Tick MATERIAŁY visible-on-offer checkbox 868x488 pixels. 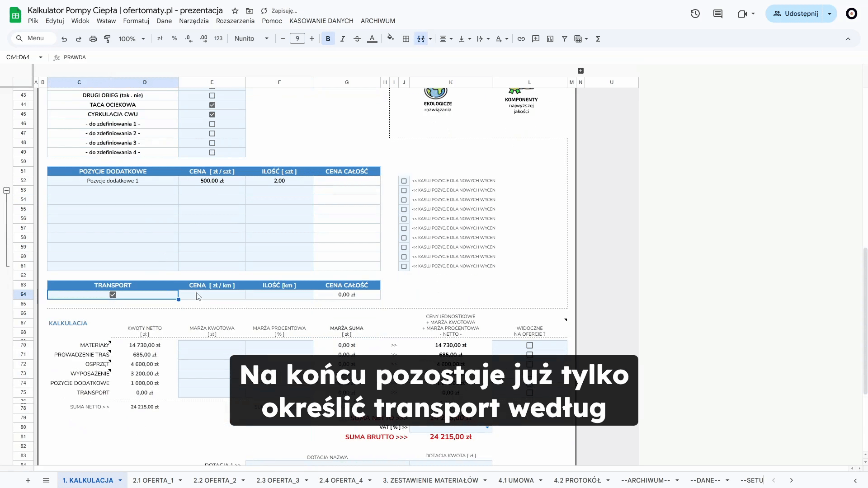529,345
